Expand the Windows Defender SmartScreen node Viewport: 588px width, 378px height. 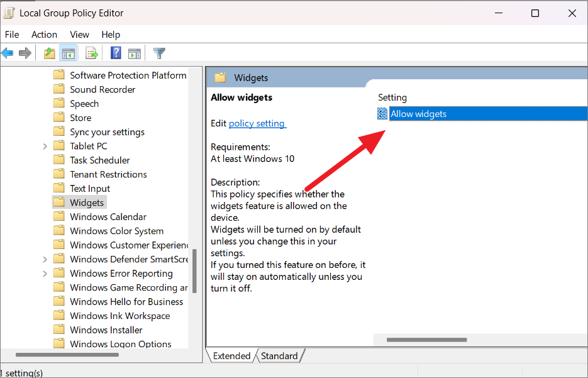[45, 259]
